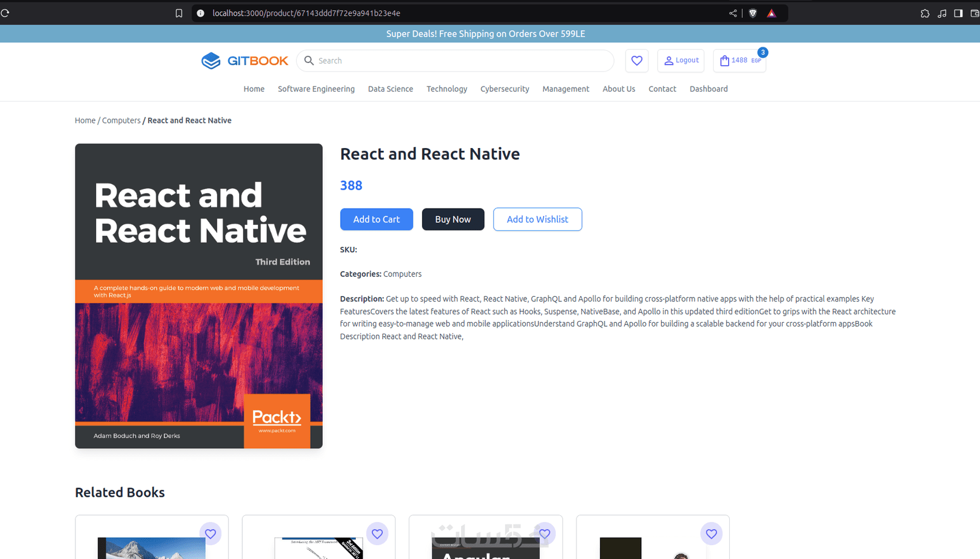Screen dimensions: 980x559
Task: Click the Buy Now button
Action: tap(453, 219)
